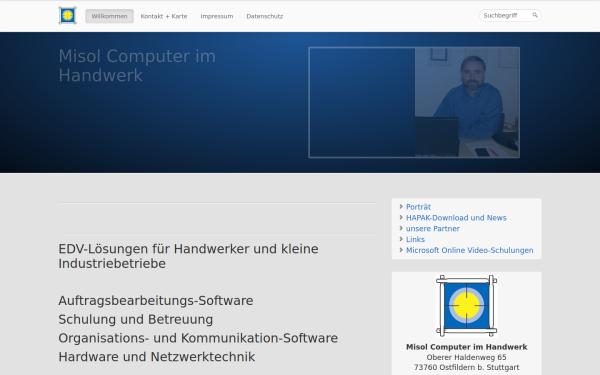The width and height of the screenshot is (600, 375).
Task: Follow the unsere Partner link
Action: [x=433, y=228]
